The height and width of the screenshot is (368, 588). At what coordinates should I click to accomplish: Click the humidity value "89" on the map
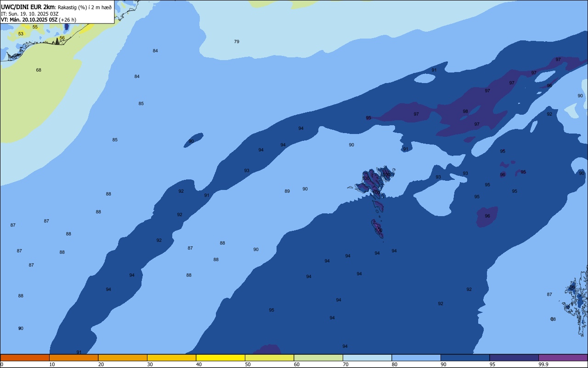287,191
